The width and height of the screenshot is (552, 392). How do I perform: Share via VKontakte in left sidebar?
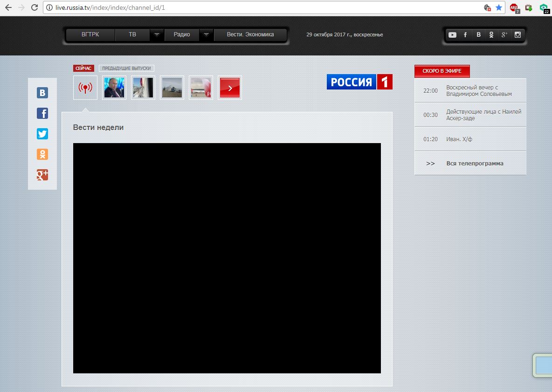pos(42,93)
